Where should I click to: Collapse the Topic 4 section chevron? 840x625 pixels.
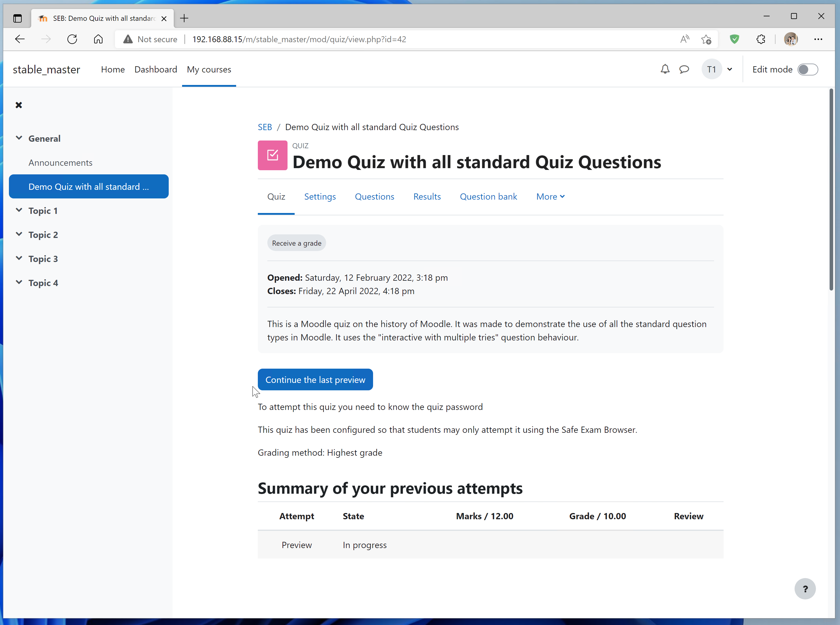[19, 282]
